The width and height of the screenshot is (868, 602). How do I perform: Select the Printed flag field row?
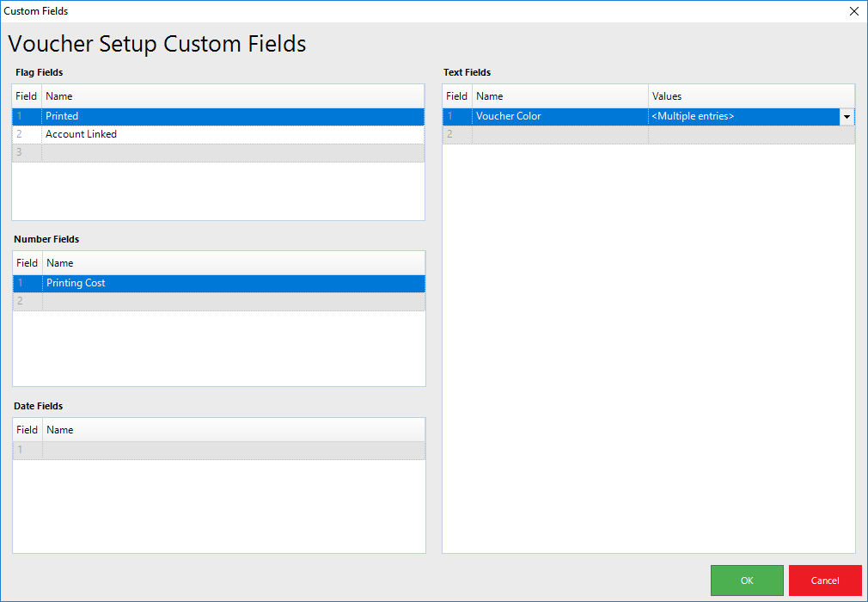(232, 116)
